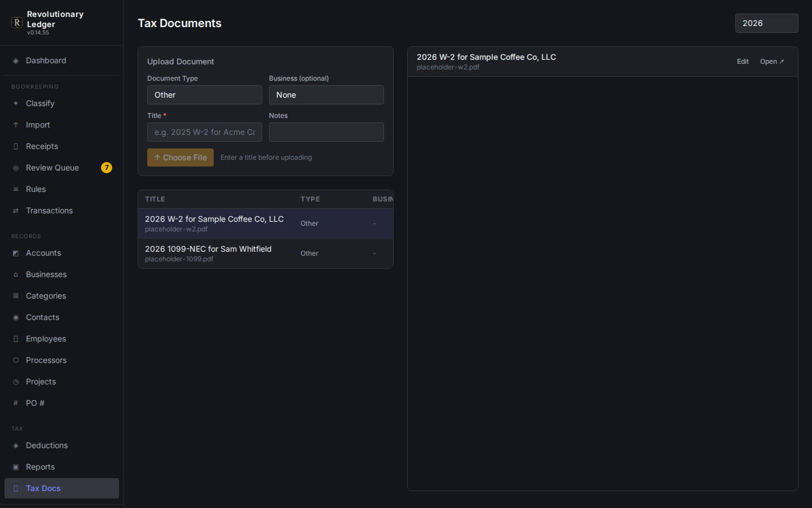Viewport: 812px width, 508px height.
Task: Open the Document Type dropdown
Action: pyautogui.click(x=205, y=95)
